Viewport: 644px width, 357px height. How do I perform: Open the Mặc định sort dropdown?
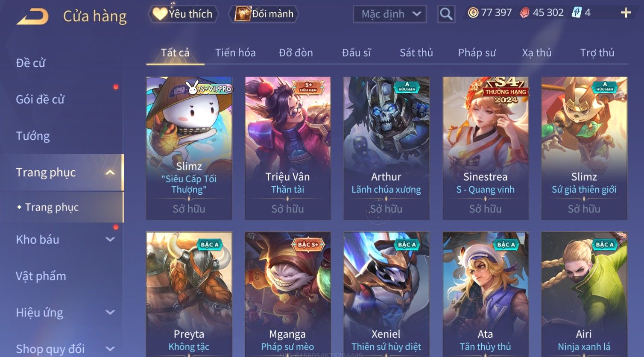(x=390, y=14)
